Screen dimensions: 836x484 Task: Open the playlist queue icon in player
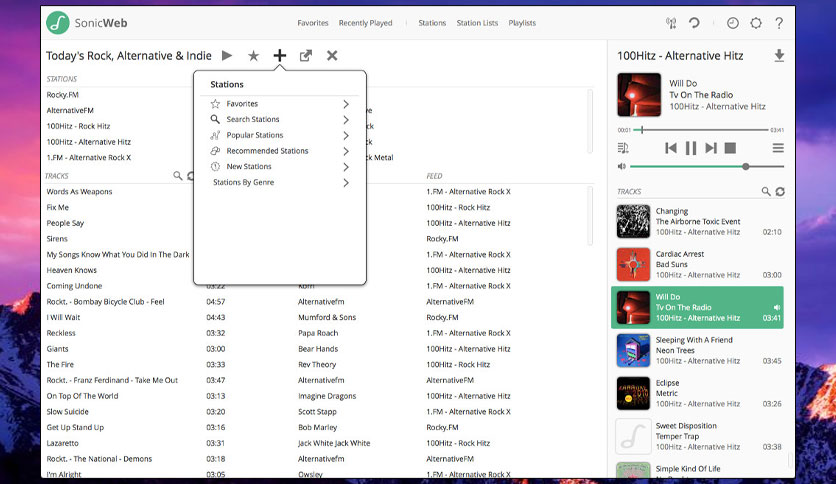tap(623, 148)
